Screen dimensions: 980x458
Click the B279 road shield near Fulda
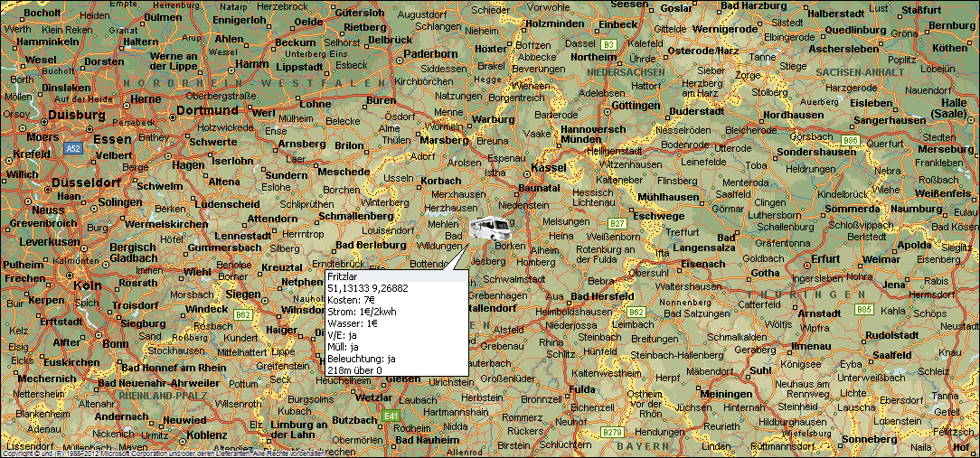[x=613, y=432]
